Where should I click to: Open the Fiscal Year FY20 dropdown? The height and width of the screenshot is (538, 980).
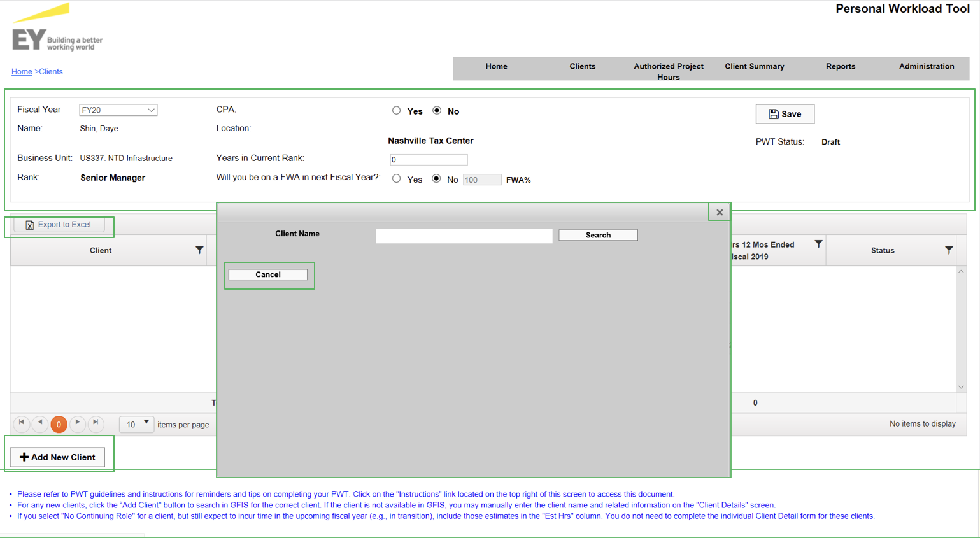tap(118, 110)
